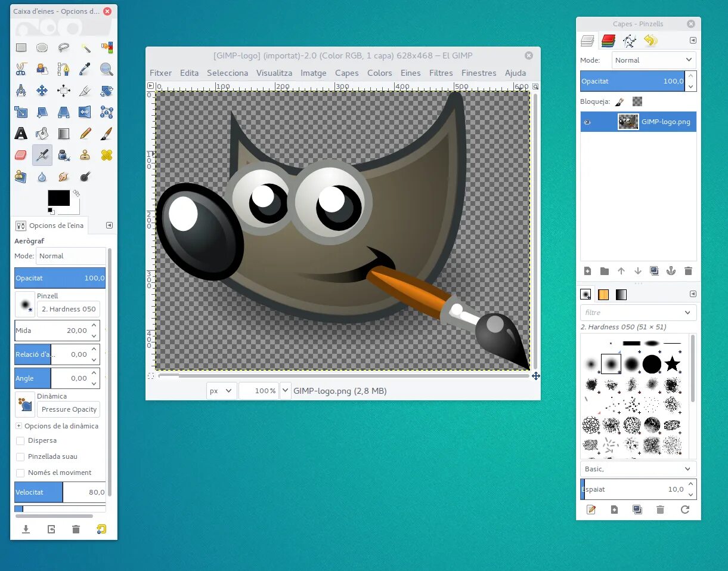
Task: Select the Pencil tool
Action: click(85, 134)
